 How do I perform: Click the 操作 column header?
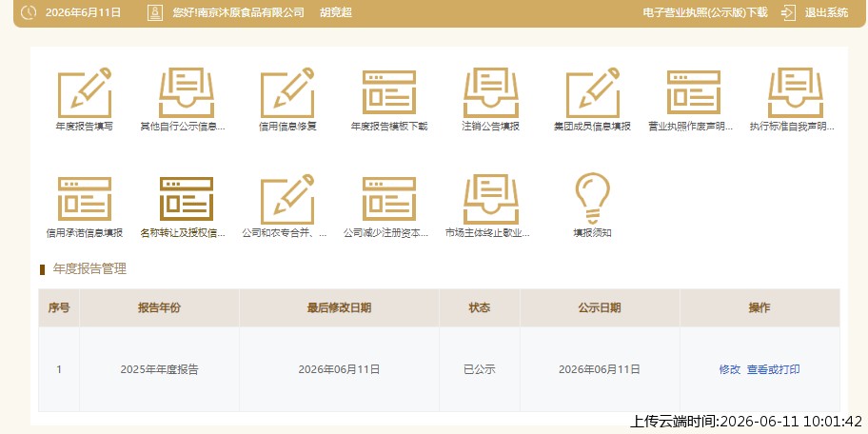coord(759,307)
